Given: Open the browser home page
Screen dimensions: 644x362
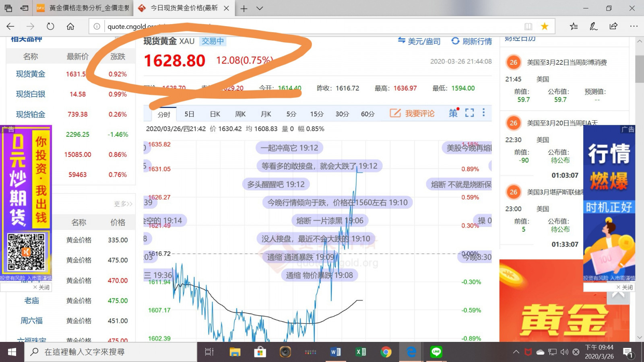Looking at the screenshot, I should coord(70,27).
